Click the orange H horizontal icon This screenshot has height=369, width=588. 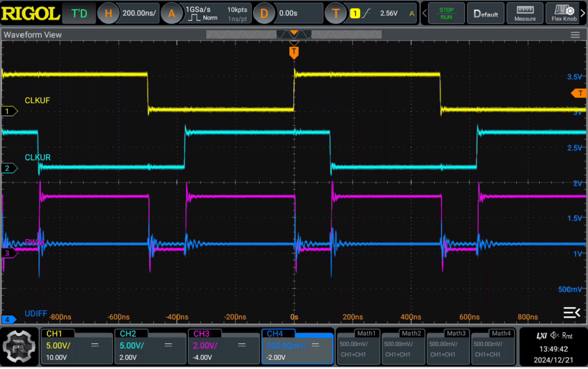108,14
